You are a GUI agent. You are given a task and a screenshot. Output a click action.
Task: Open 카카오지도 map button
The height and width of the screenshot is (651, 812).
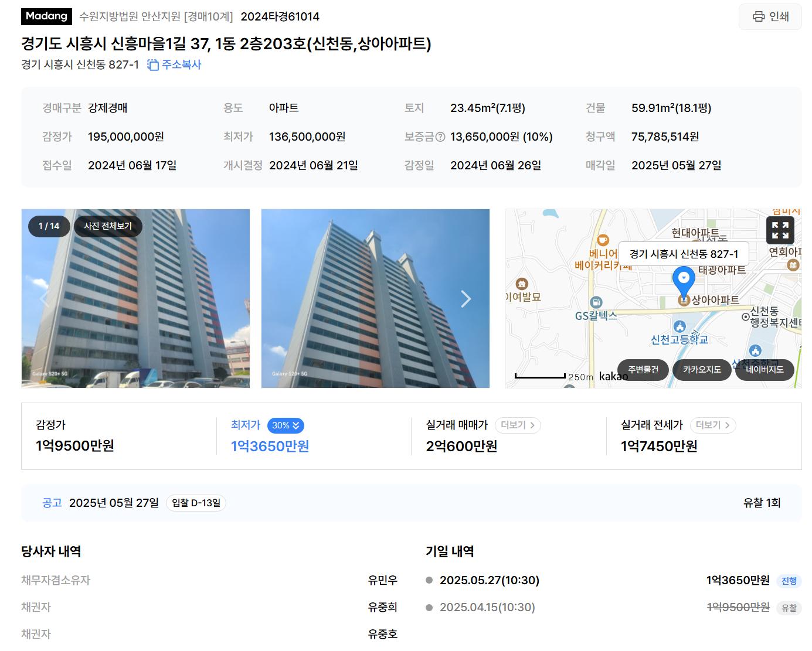tap(702, 370)
